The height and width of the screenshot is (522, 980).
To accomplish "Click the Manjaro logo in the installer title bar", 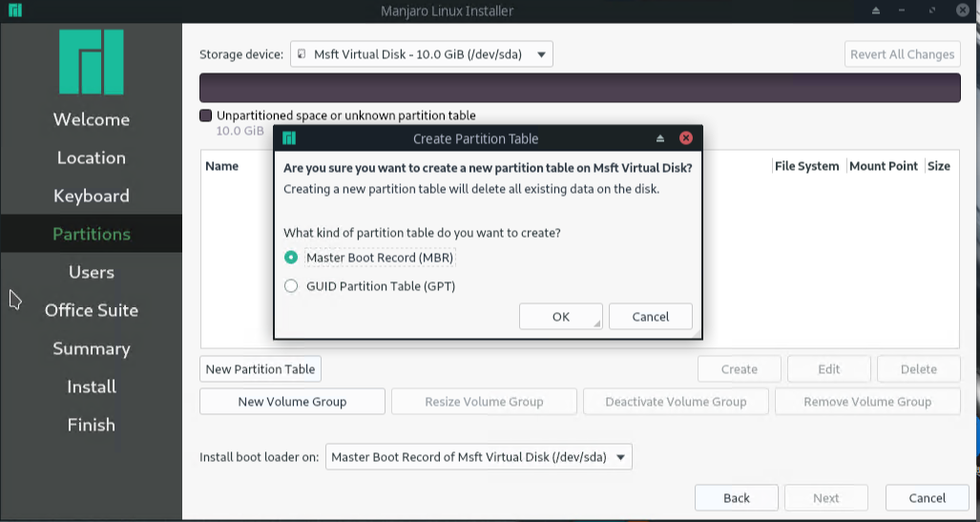I will pos(14,10).
